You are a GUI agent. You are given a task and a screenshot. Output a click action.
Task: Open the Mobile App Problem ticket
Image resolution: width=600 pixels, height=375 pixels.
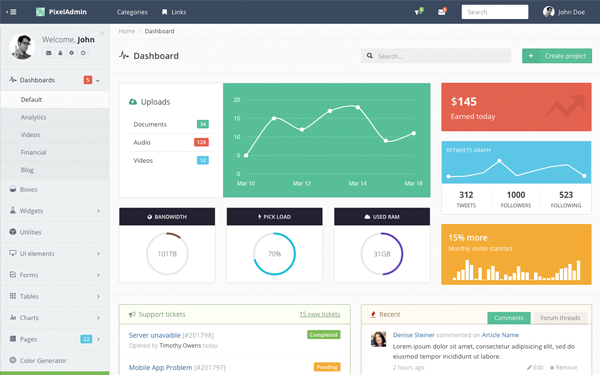click(x=160, y=367)
